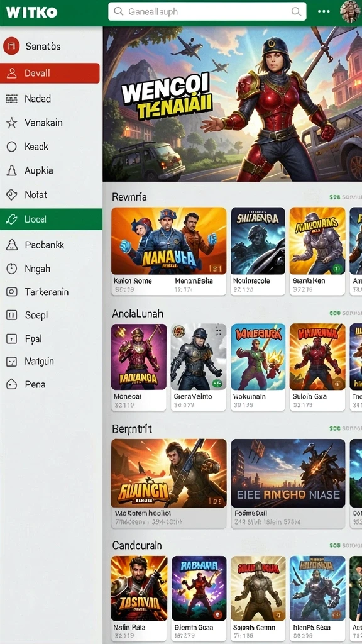Click the circle icon beside Keadk
362x644 pixels.
point(11,146)
